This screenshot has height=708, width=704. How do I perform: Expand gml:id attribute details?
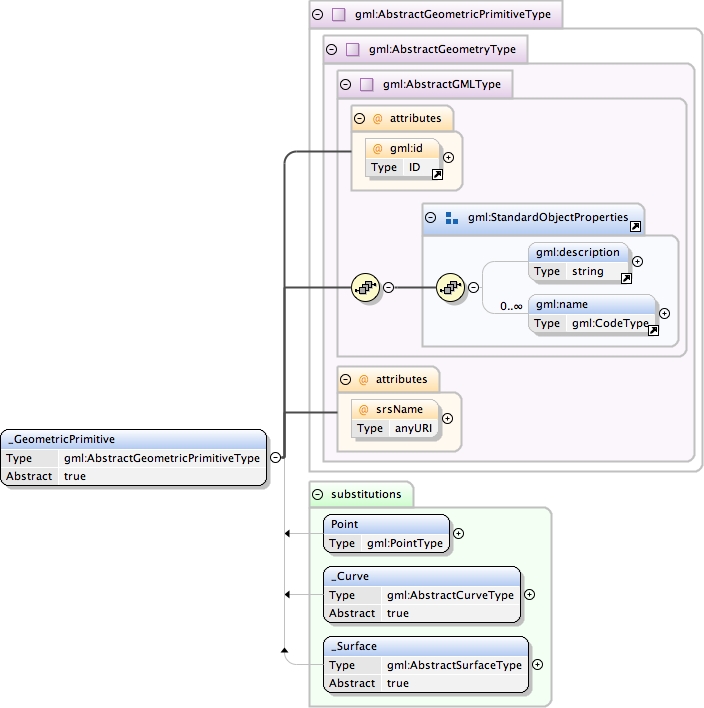tap(448, 158)
